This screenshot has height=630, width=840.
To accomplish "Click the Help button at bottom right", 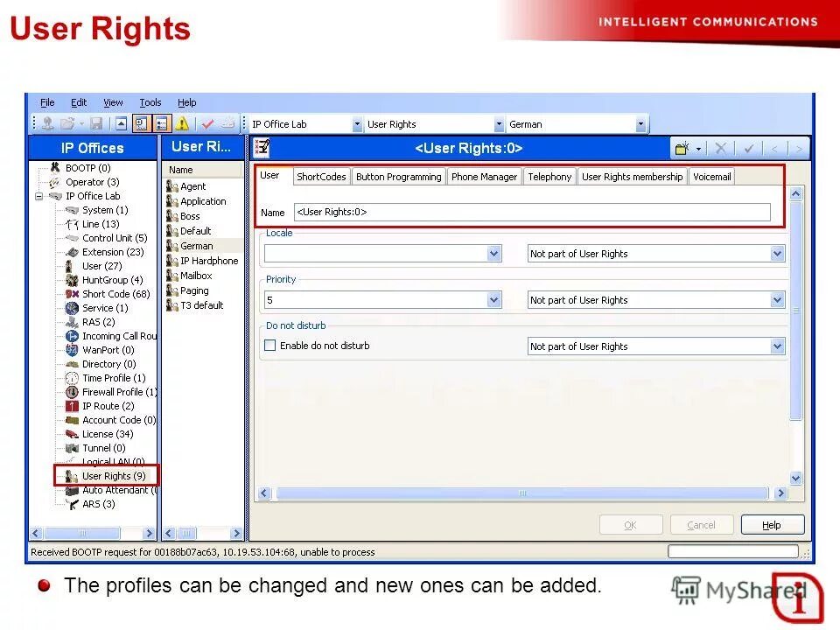I will (772, 524).
